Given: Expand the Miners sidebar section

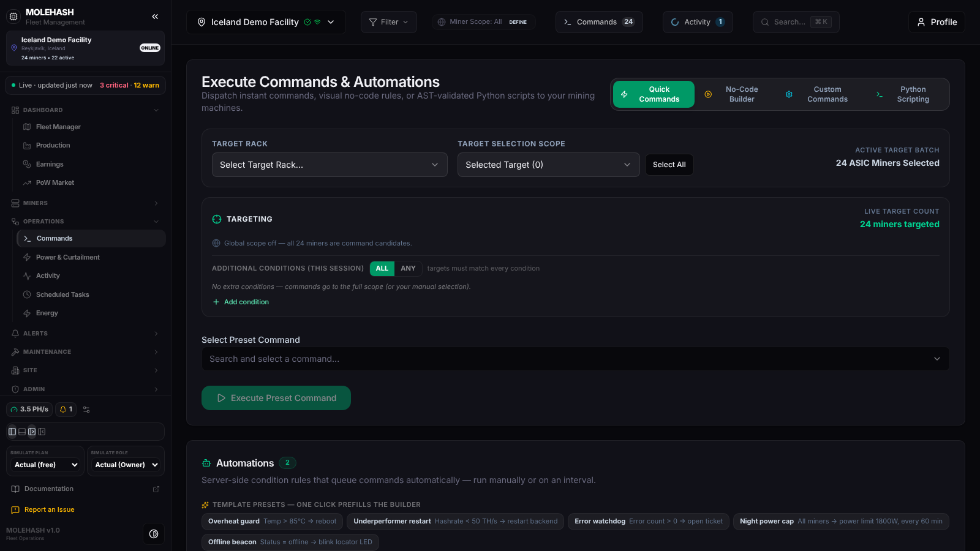Looking at the screenshot, I should click(85, 203).
